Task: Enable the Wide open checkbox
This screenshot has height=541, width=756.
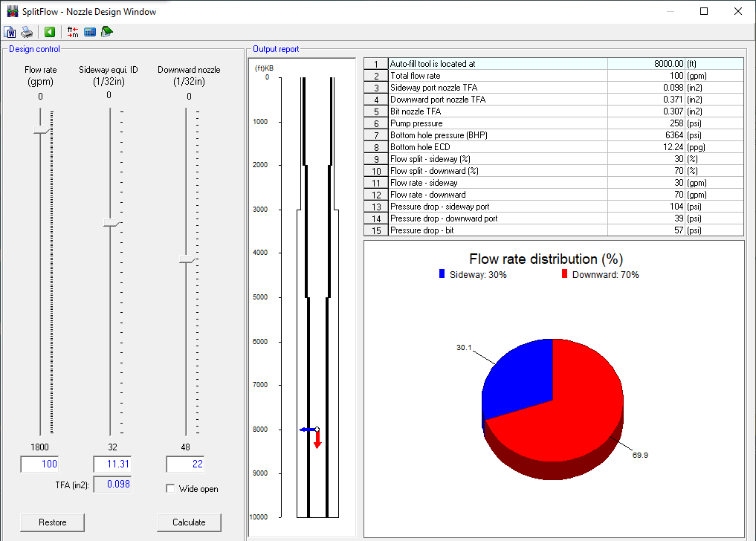Action: [x=171, y=489]
